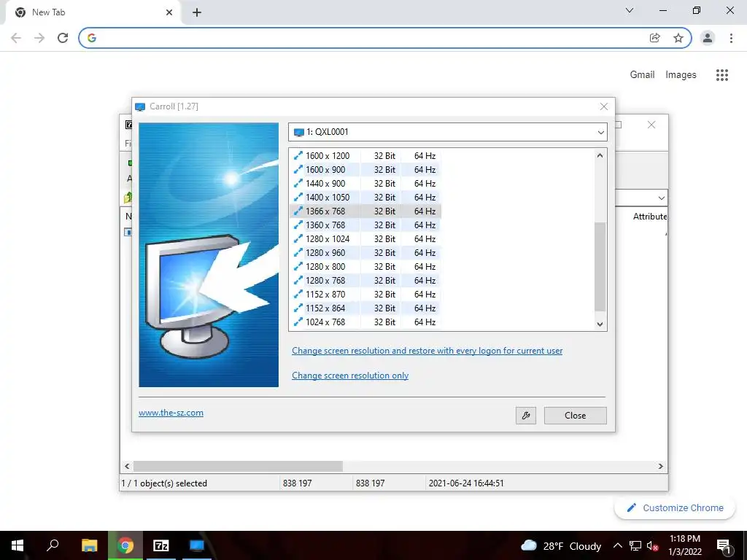
Task: Visit www.the-sz.com link
Action: coord(171,413)
